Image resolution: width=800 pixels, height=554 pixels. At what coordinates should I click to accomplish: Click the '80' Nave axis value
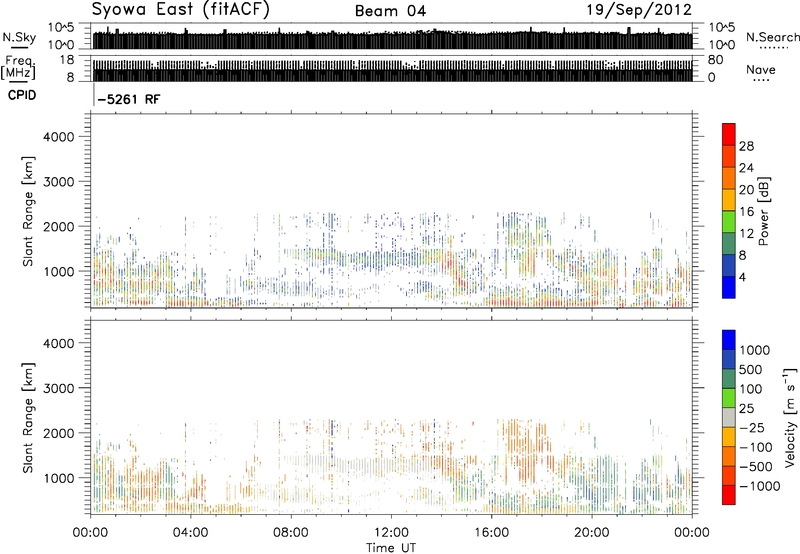click(x=715, y=60)
